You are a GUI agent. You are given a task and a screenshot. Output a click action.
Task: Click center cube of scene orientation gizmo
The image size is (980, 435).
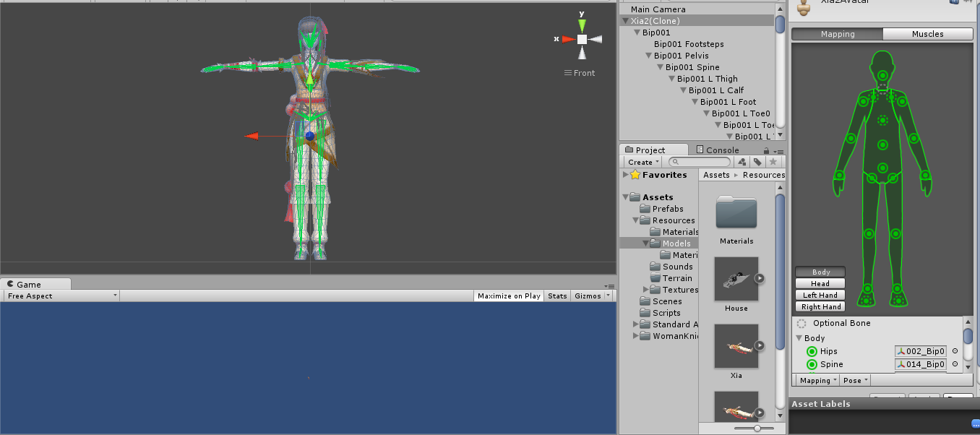click(x=582, y=39)
